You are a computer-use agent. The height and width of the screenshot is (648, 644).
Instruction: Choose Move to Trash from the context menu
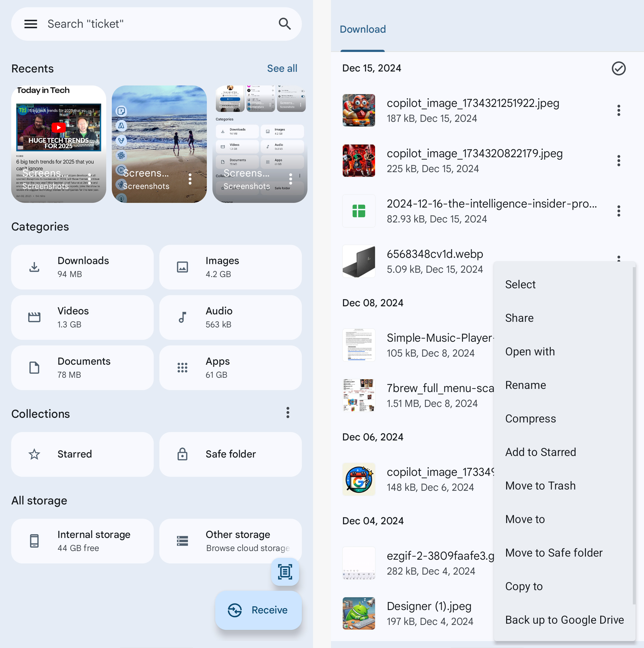point(540,485)
